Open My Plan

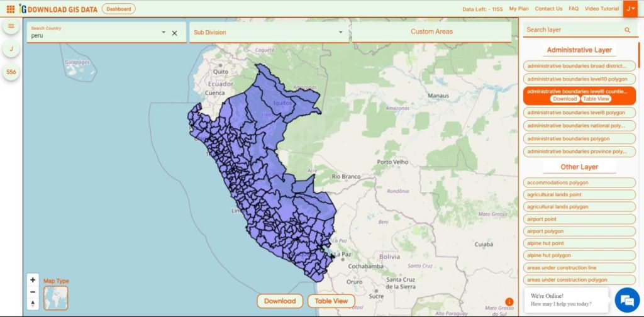point(519,9)
